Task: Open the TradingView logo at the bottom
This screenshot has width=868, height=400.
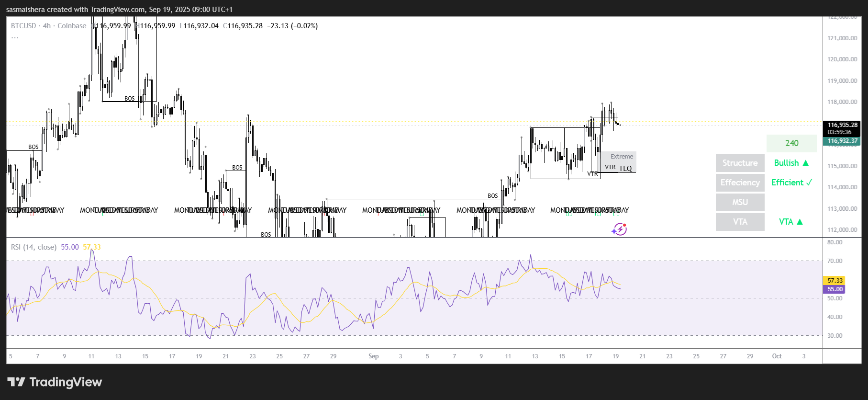Action: click(x=55, y=382)
